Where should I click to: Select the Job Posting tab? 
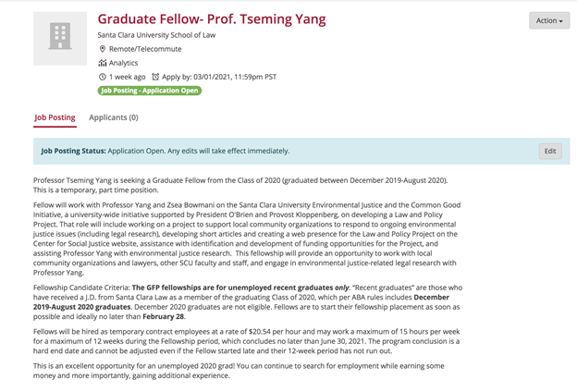55,117
